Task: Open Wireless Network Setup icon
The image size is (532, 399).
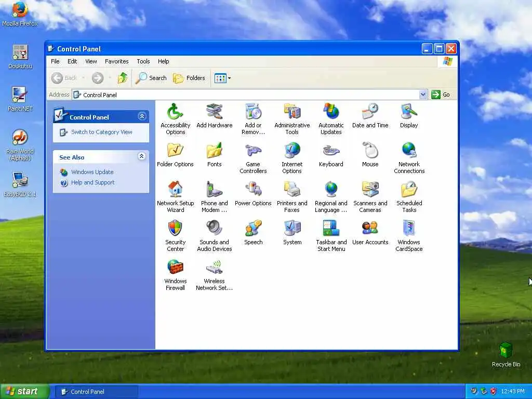Action: [215, 275]
